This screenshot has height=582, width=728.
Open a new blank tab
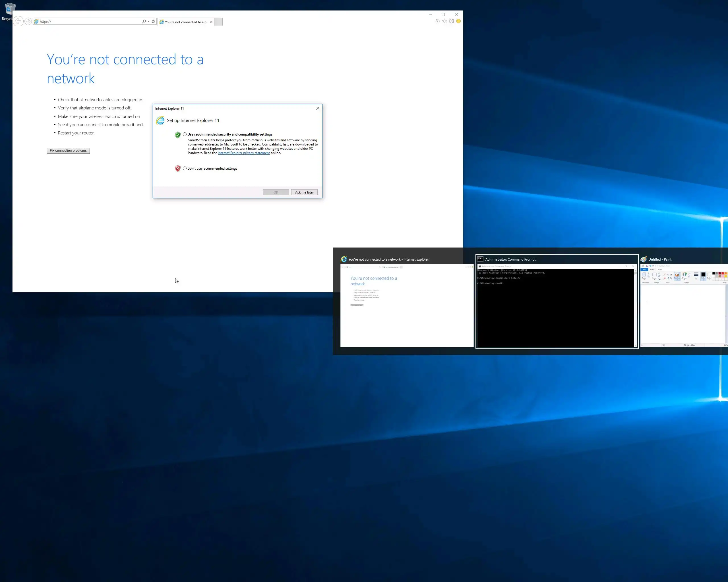218,22
